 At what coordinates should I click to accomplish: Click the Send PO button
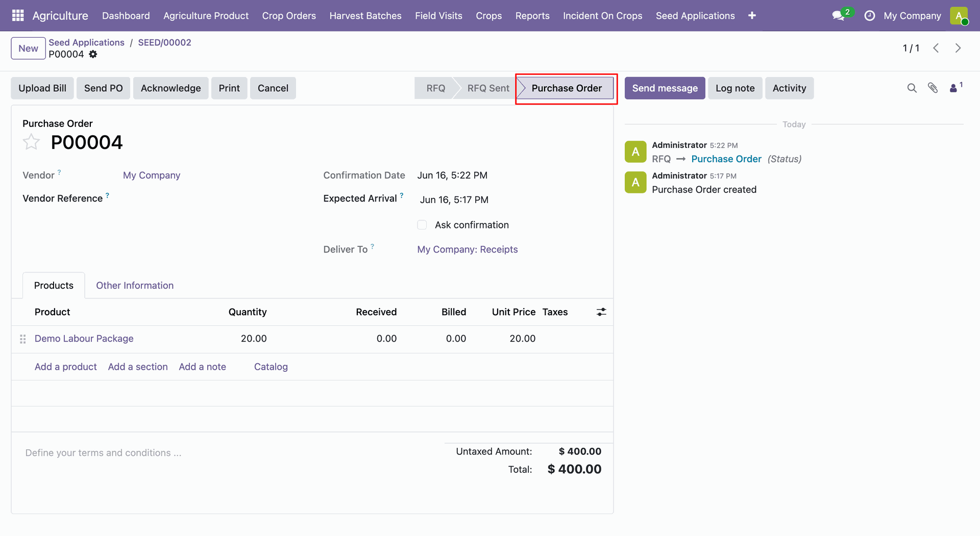(x=104, y=88)
